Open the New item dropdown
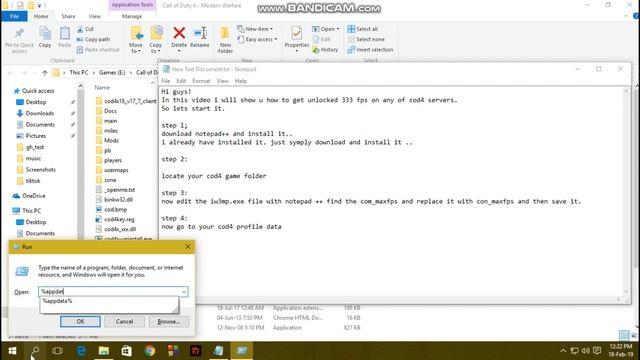Screen dimensions: 640x360 tap(255, 29)
